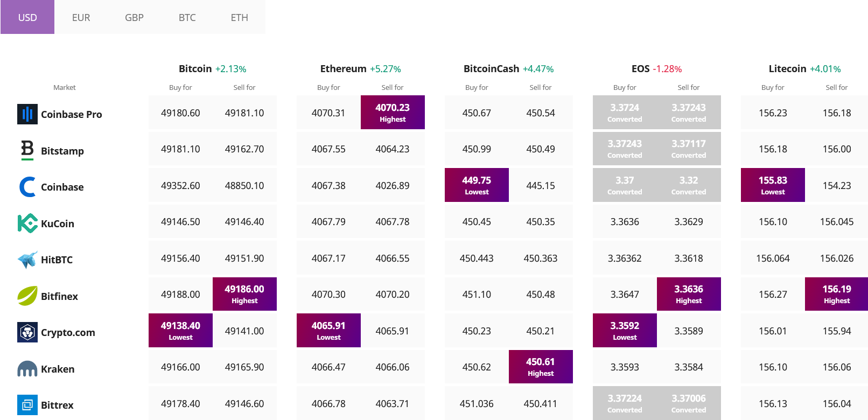Viewport: 868px width, 420px height.
Task: Click Crypto.com Litecoin sell price 155.94
Action: pyautogui.click(x=837, y=331)
